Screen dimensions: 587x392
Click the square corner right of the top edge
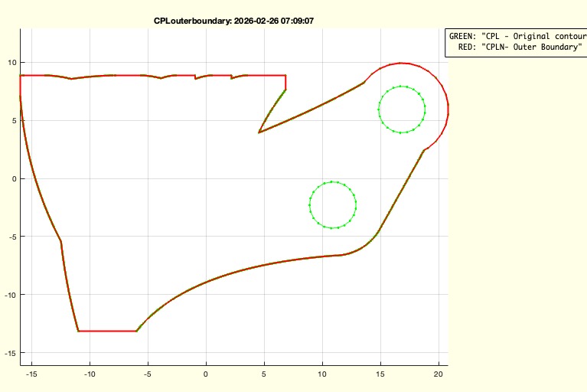(285, 76)
